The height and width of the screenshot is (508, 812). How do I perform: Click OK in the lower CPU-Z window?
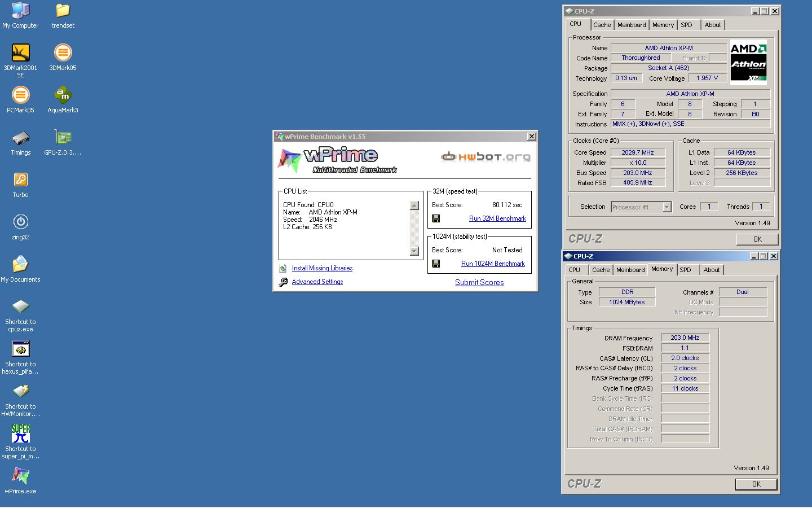756,484
